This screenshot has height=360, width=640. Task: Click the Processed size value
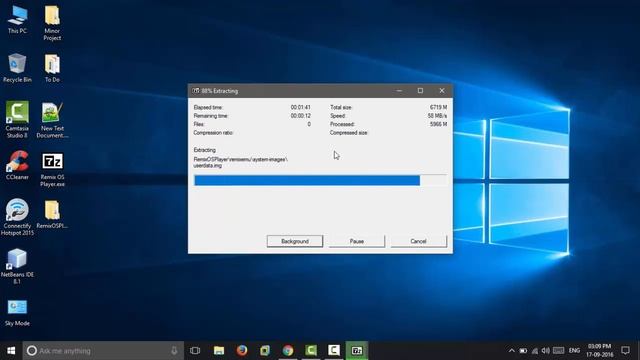click(x=438, y=124)
